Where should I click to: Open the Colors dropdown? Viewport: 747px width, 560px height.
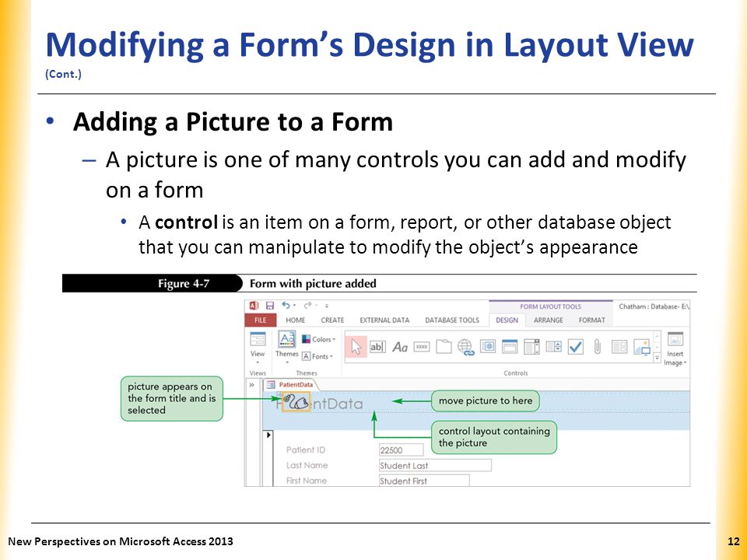click(x=319, y=339)
